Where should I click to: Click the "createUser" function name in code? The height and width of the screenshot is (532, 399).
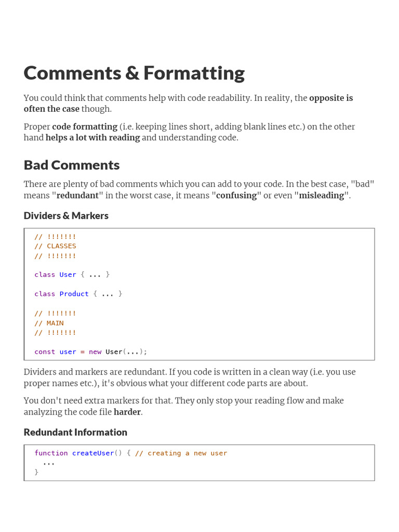pyautogui.click(x=93, y=453)
